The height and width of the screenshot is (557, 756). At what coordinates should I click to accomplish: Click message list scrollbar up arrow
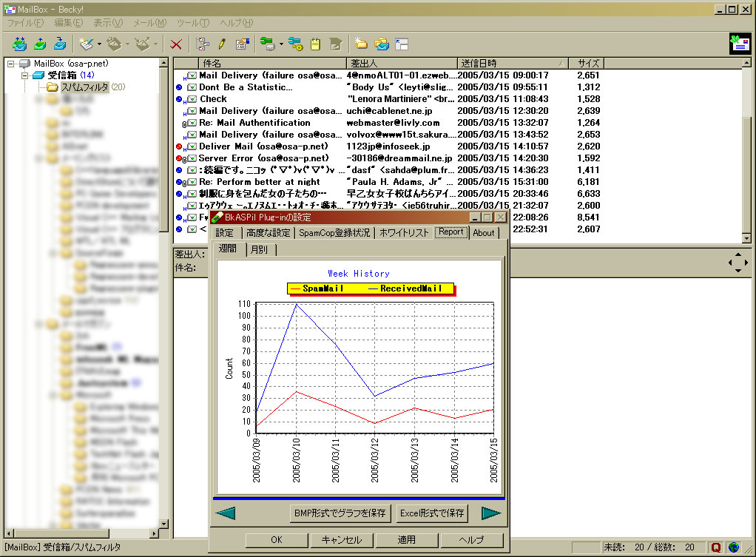[x=746, y=63]
